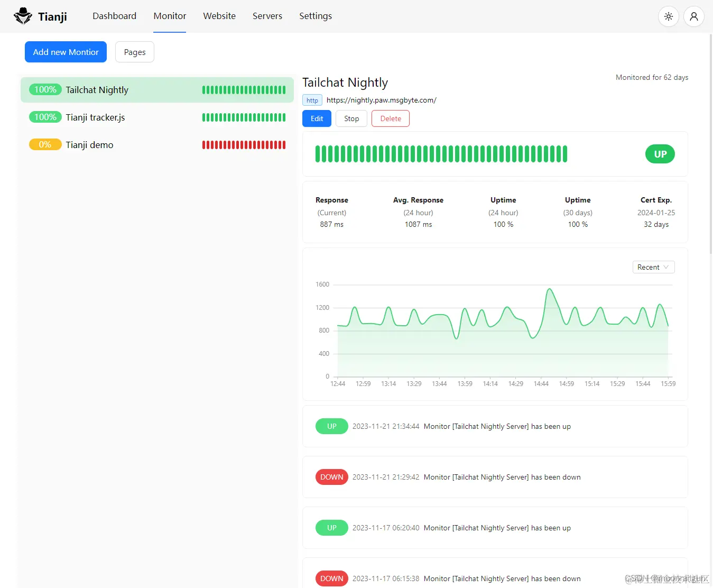Click the Tailchat Nightly page heading
The height and width of the screenshot is (588, 713).
tap(345, 82)
